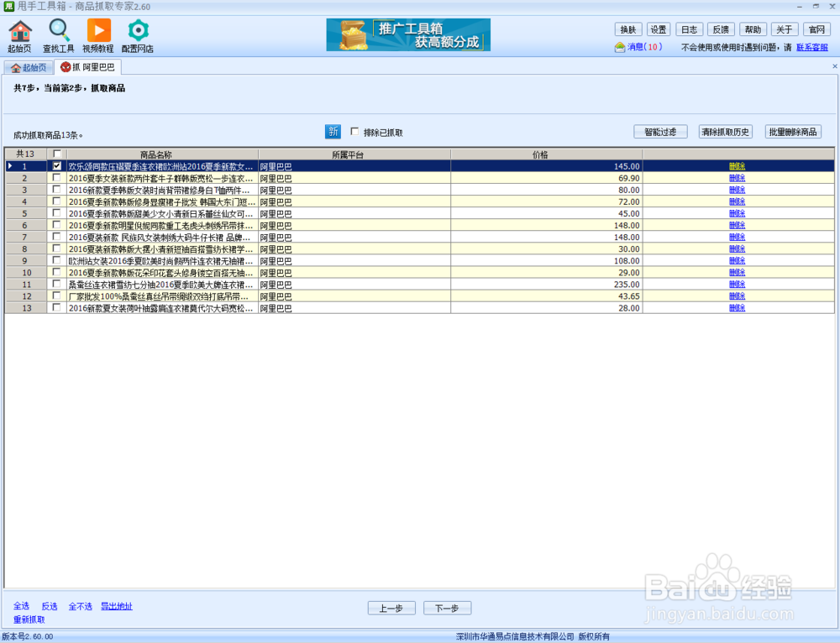The width and height of the screenshot is (840, 643).
Task: Check the row 7 checkbox
Action: (x=57, y=237)
